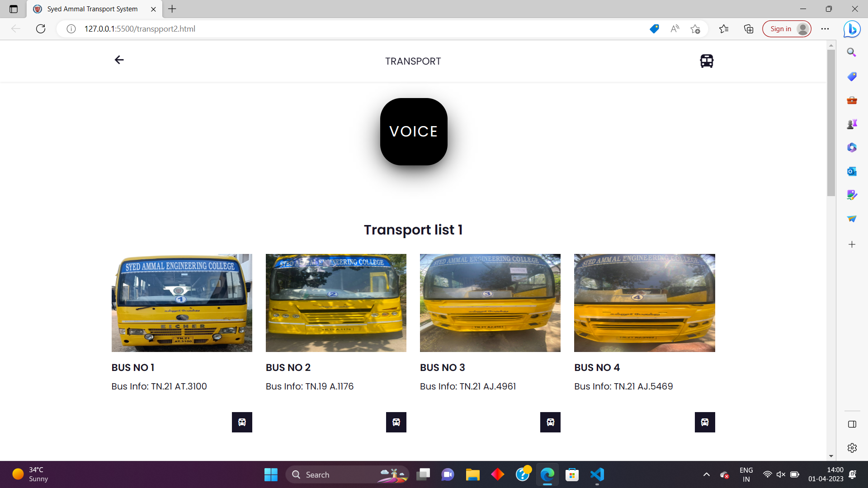Screen dimensions: 868x488
Task: Click the 'BUS NO 4' heading
Action: click(x=597, y=367)
